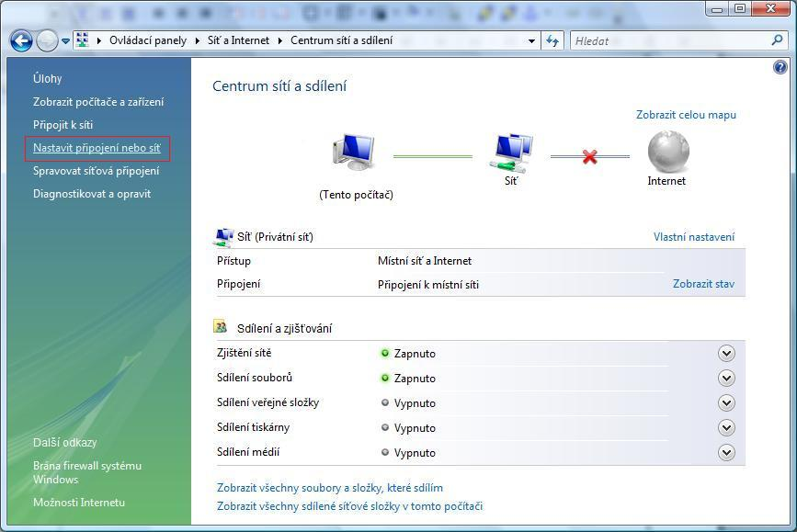
Task: Click the Back arrow navigation button
Action: [21, 40]
